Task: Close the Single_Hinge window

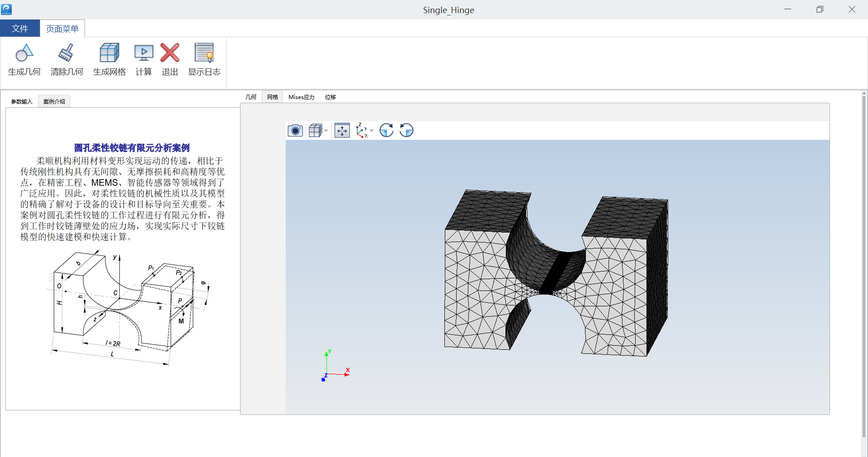Action: 852,10
